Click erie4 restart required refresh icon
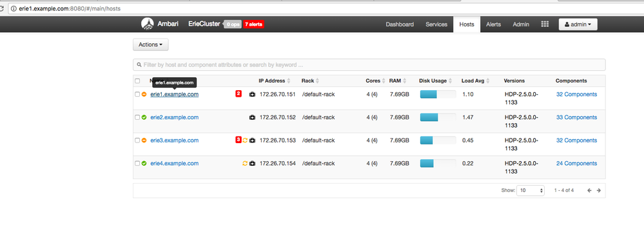 (245, 163)
